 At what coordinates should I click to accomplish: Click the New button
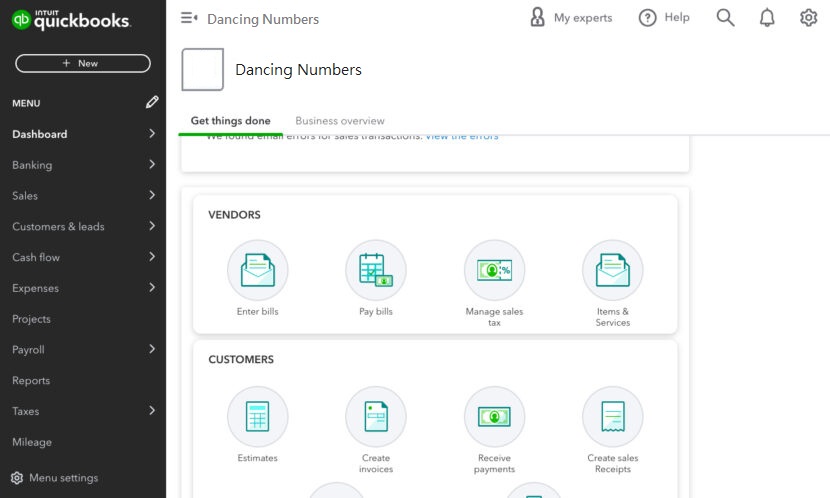point(83,63)
